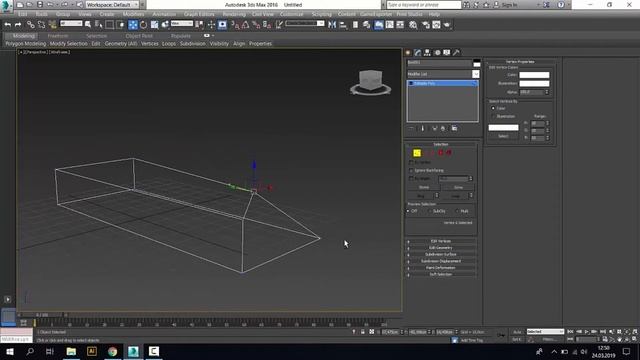This screenshot has height=360, width=640.
Task: Click the Pin Stack icon
Action: 411,129
